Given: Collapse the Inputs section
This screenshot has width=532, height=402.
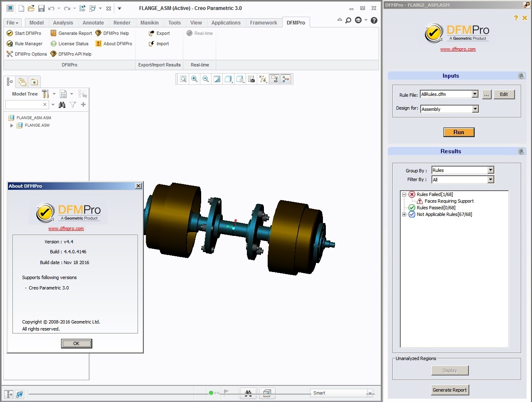Looking at the screenshot, I should click(521, 76).
